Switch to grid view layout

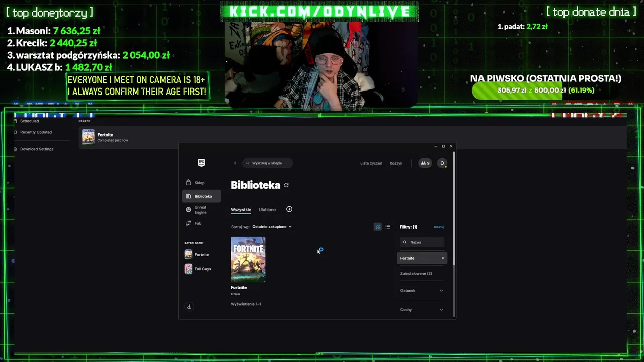click(378, 227)
